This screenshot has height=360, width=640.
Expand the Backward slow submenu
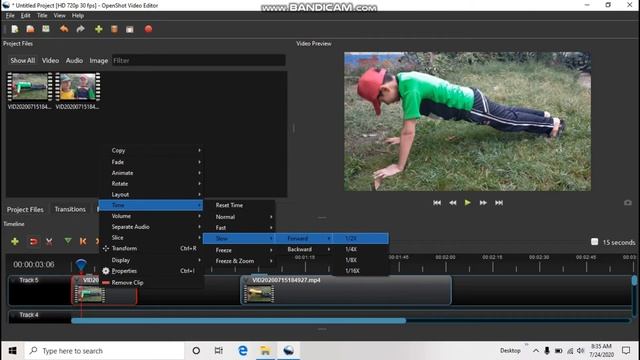pos(304,249)
